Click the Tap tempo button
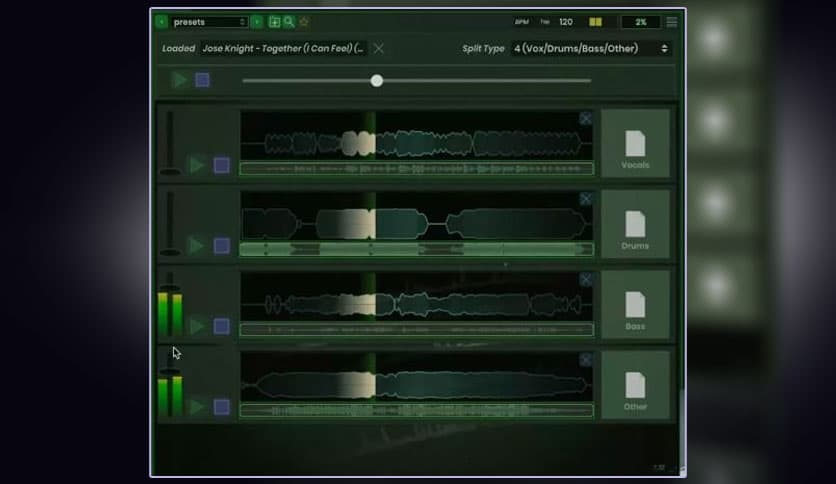The height and width of the screenshot is (484, 836). (544, 22)
